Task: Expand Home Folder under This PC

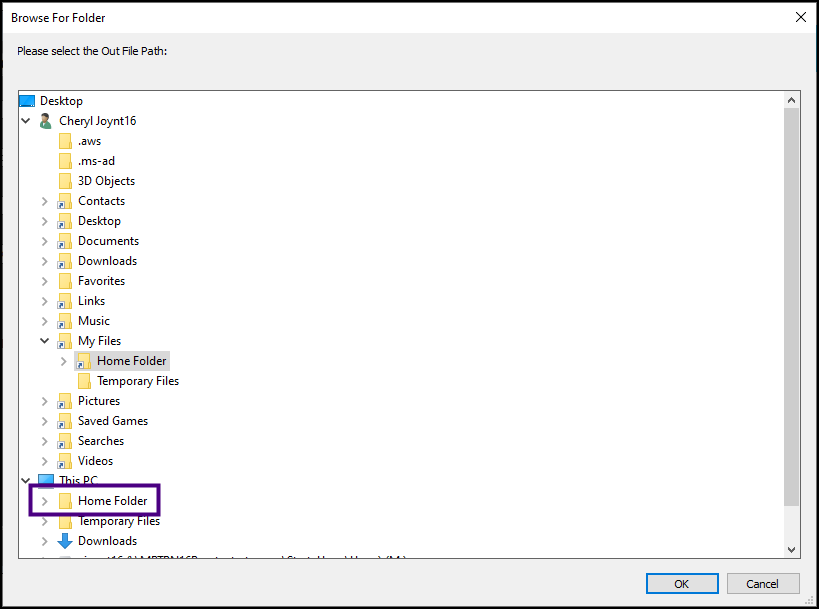Action: click(x=44, y=501)
